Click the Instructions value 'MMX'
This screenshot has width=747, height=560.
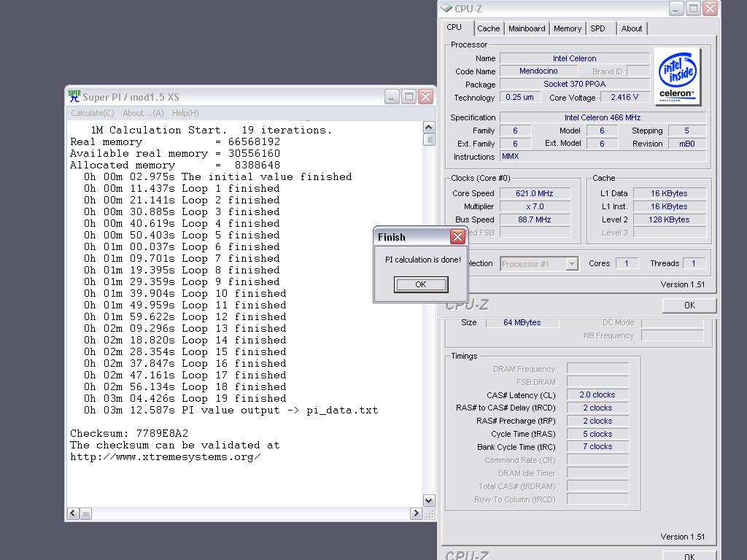[x=603, y=156]
